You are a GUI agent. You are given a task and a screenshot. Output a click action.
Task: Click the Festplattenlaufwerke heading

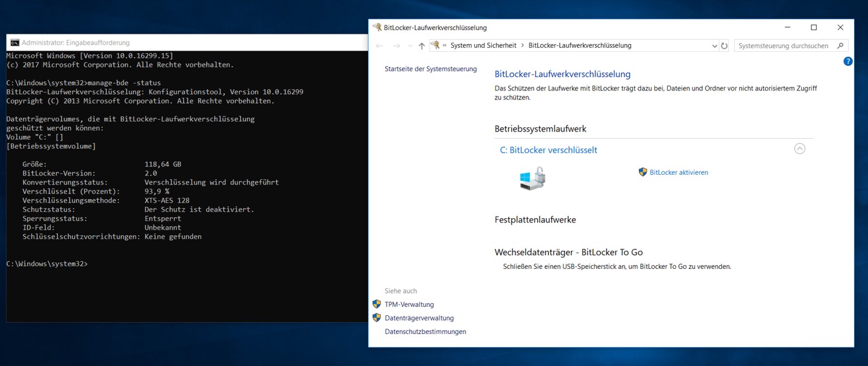pos(535,220)
